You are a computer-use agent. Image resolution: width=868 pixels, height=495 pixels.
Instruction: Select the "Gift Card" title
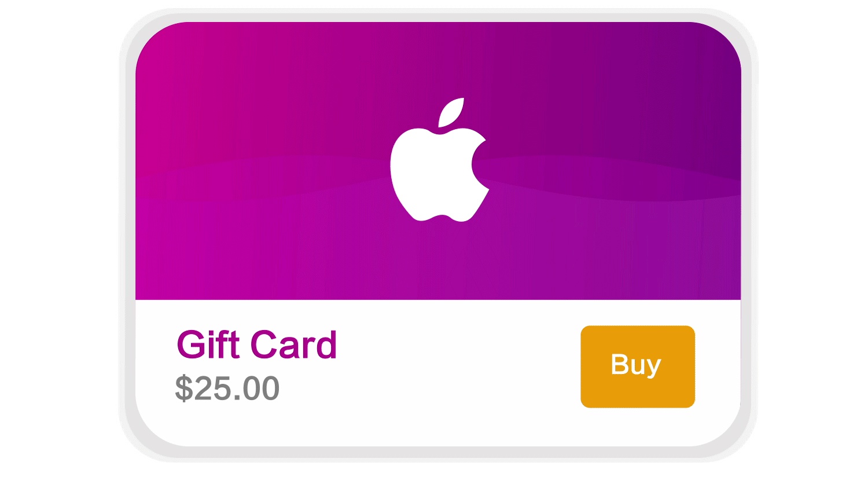(256, 344)
